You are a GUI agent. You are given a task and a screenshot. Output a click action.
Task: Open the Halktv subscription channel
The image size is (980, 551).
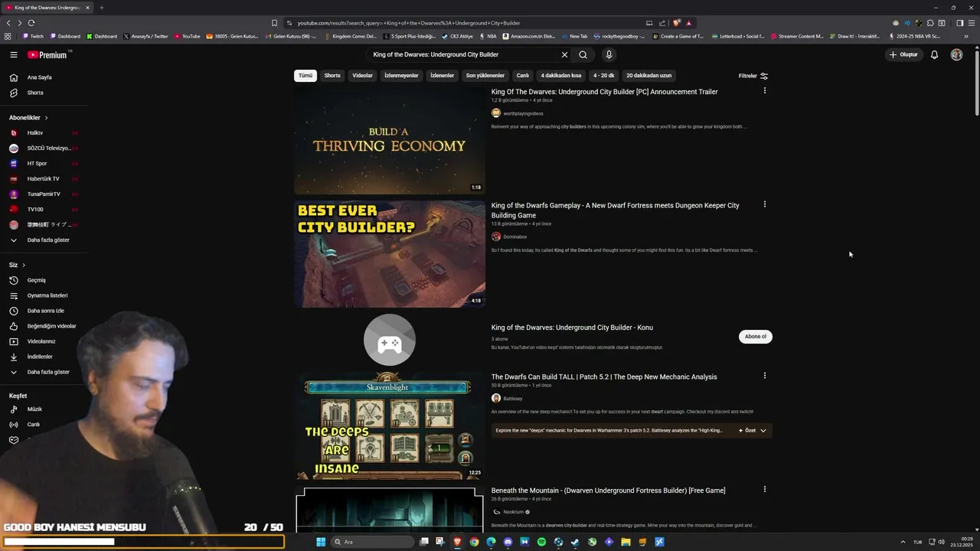tap(44, 133)
